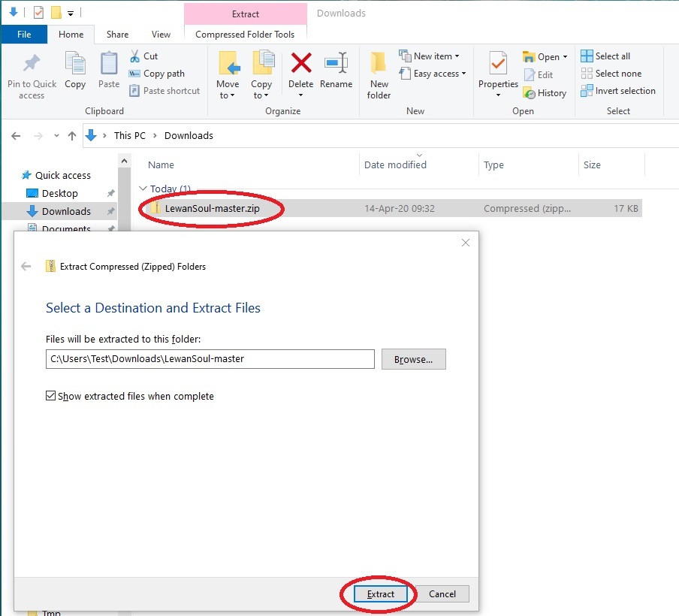Open recent locations dropdown arrow
Screen dimensions: 679x616
pos(56,136)
